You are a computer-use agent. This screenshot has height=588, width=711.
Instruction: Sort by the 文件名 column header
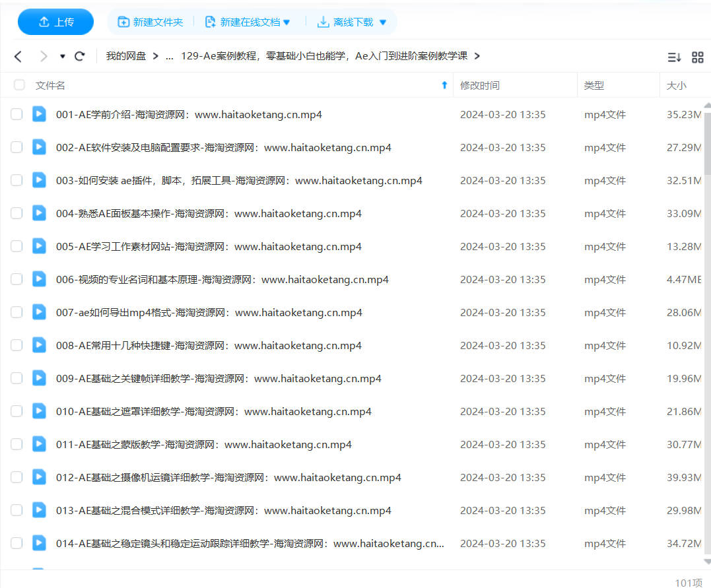click(50, 85)
